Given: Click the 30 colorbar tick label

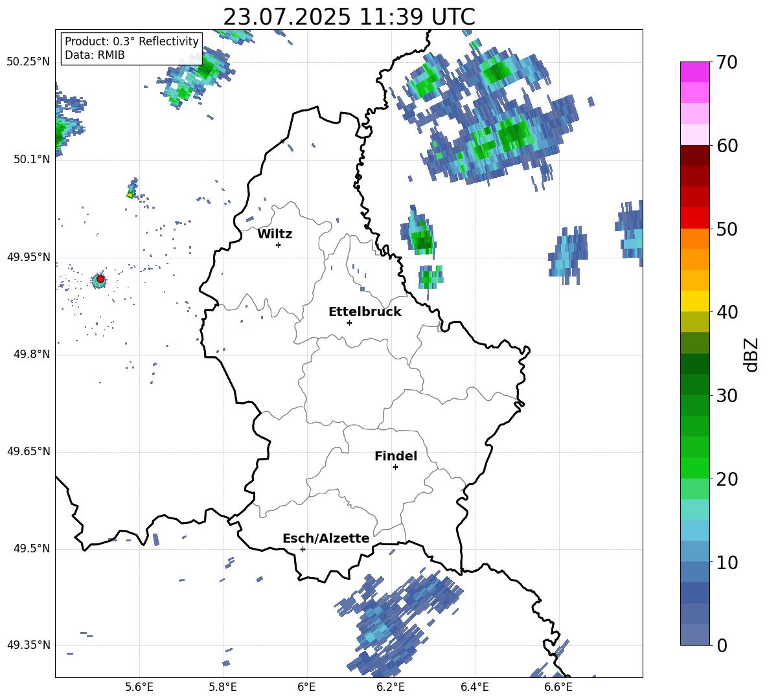Looking at the screenshot, I should click(727, 396).
